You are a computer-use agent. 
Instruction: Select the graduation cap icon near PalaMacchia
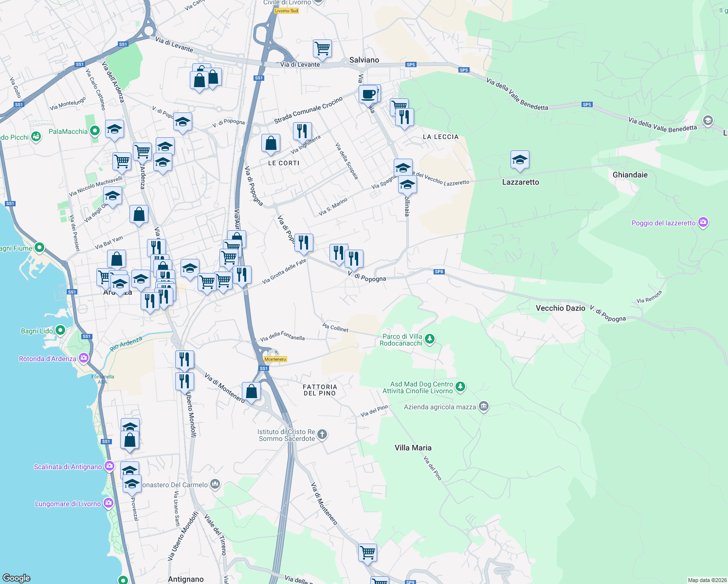coord(114,128)
